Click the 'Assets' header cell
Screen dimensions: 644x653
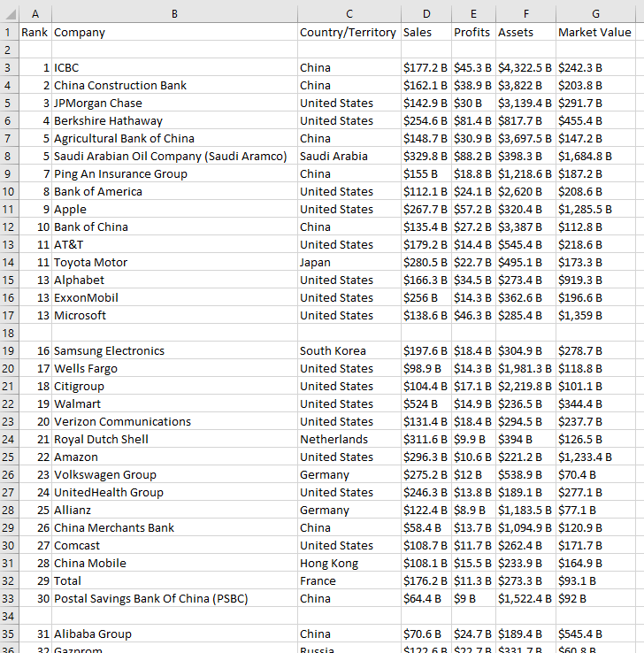(x=526, y=32)
